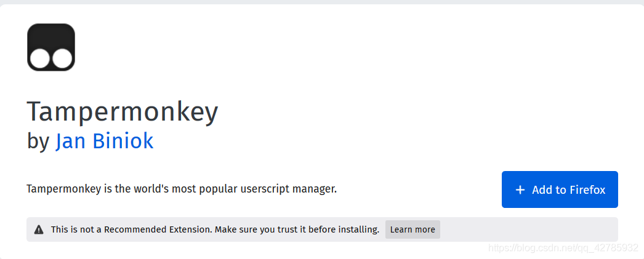Click the left white circle in the logo

click(x=40, y=59)
